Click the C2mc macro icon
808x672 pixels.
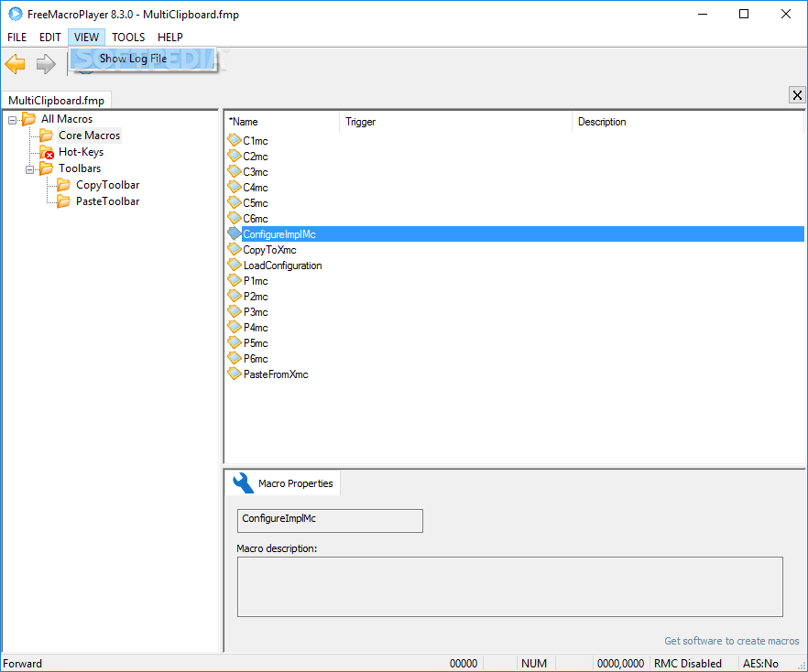coord(235,156)
